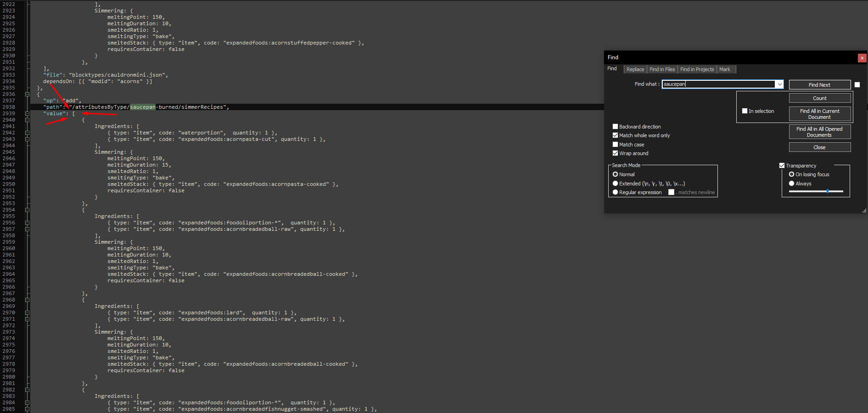Disable Wrap around checkbox
Screen dimensions: 868x413
615,153
